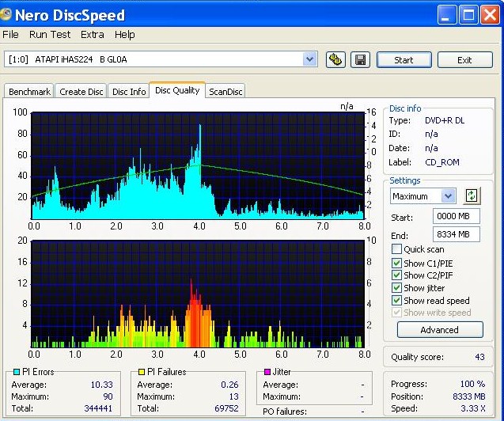Click the options icon beside the drive selector
The image size is (504, 421).
[335, 60]
